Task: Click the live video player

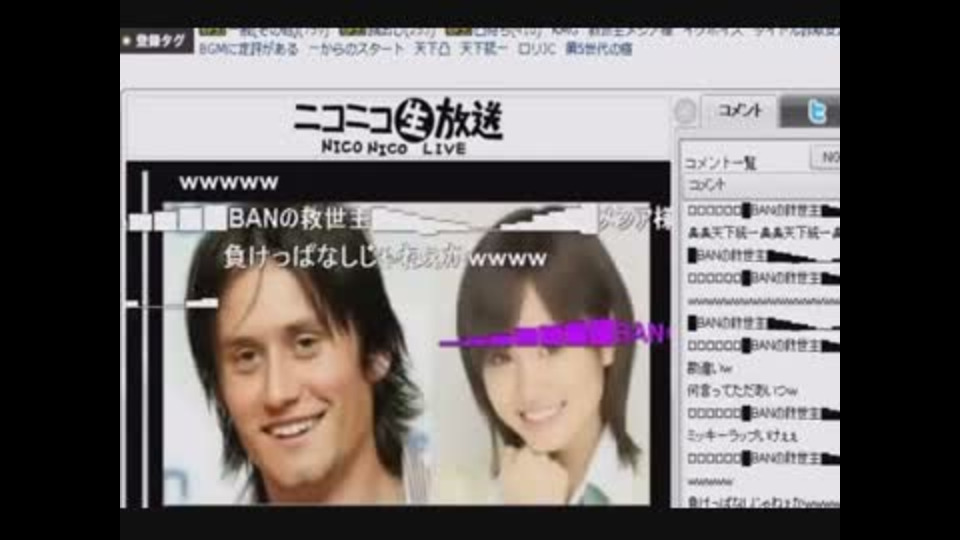Action: click(x=398, y=335)
